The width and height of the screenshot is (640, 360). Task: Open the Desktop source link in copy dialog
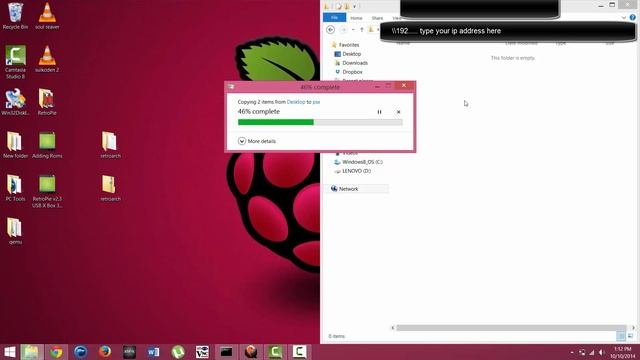296,102
